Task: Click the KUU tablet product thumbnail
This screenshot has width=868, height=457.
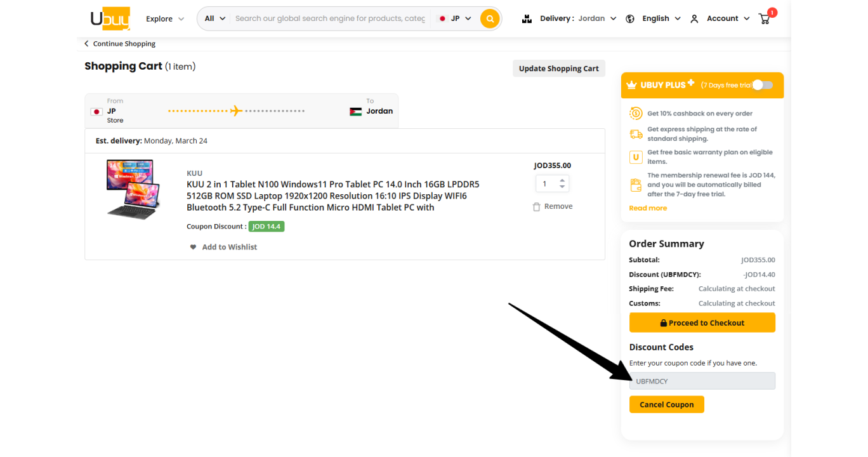Action: 134,190
